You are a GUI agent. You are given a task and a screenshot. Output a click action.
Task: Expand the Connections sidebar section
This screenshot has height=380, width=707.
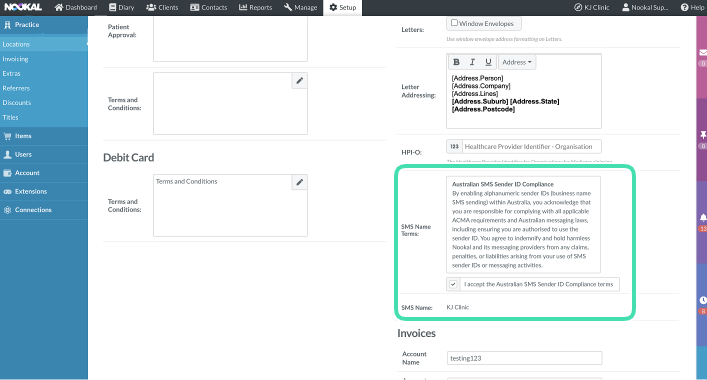click(x=44, y=210)
